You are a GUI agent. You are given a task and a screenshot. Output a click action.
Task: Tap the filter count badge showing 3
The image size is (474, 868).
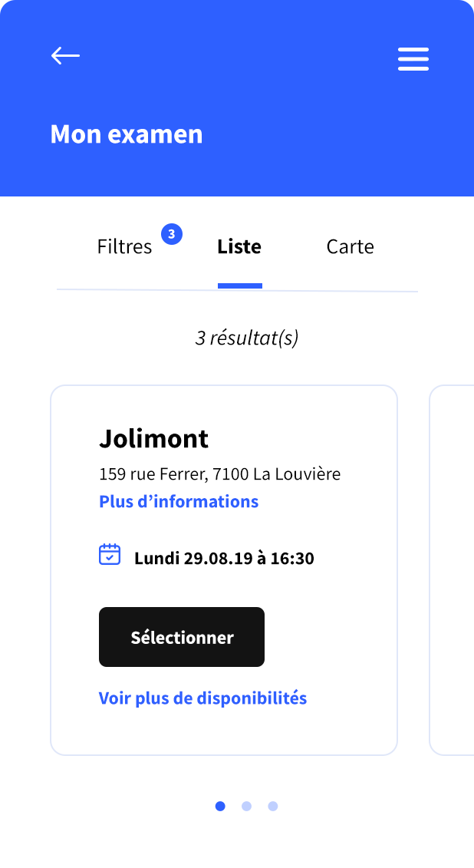(171, 233)
